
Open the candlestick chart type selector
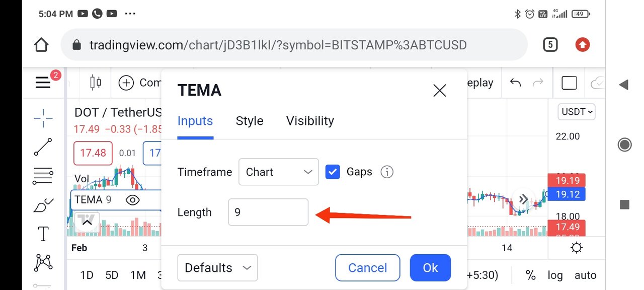coord(96,83)
